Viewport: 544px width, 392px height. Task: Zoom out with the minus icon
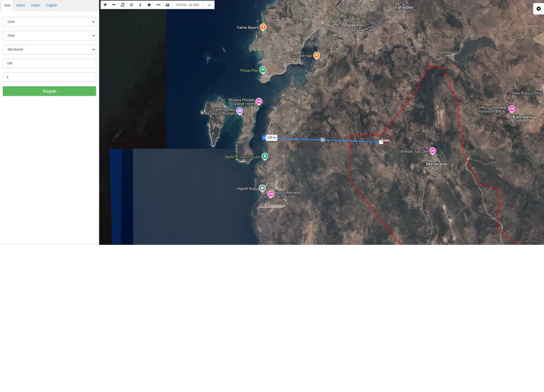tap(114, 5)
